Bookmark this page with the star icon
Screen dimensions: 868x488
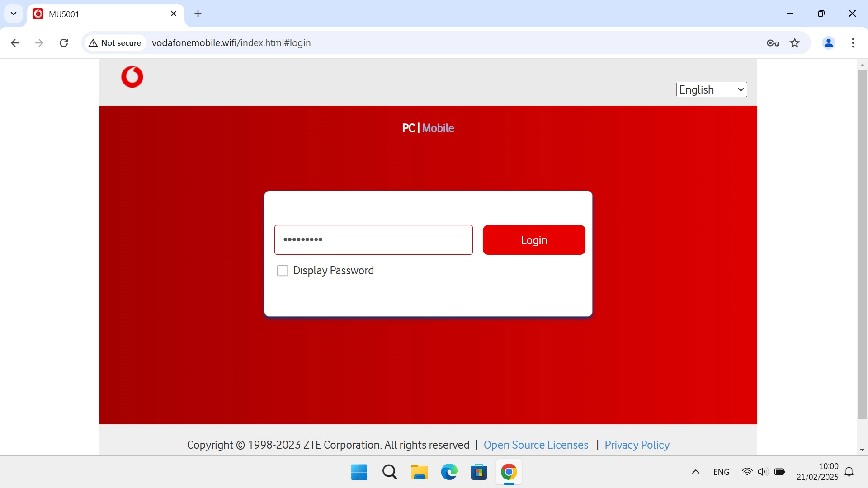795,43
